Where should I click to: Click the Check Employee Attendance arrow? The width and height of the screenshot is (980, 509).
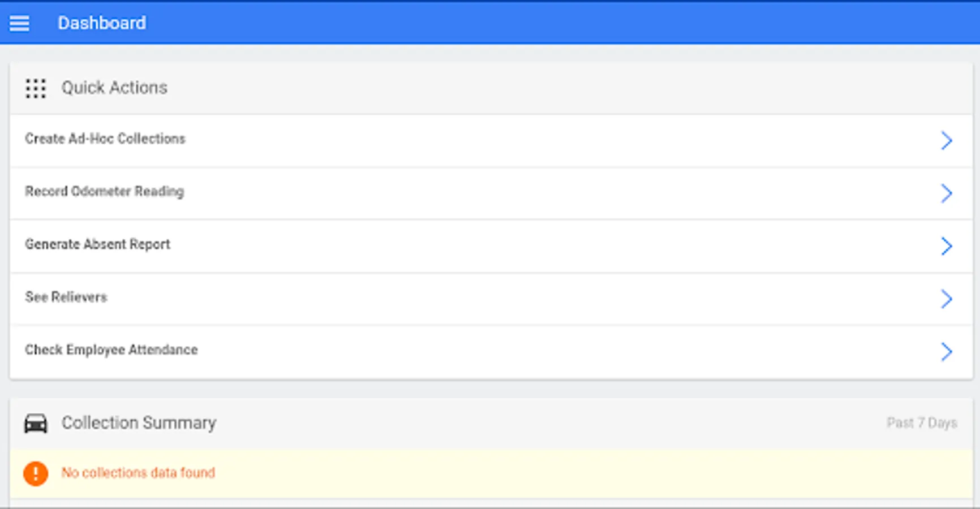click(946, 352)
